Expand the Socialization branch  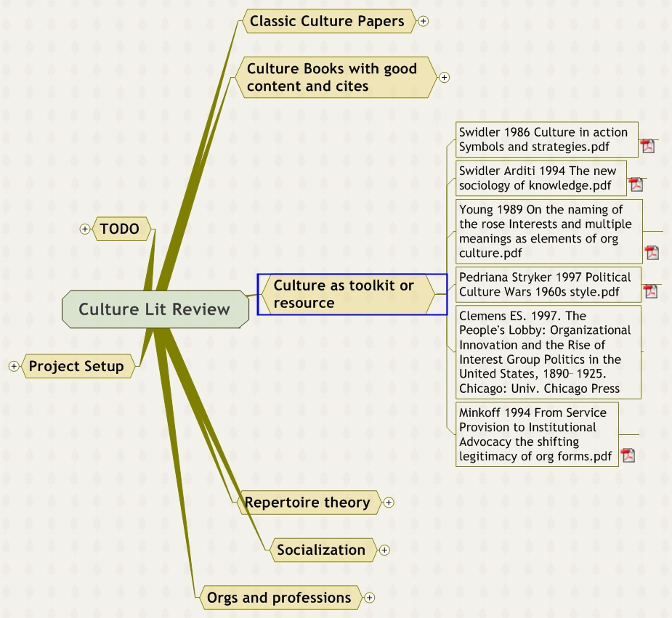click(384, 550)
